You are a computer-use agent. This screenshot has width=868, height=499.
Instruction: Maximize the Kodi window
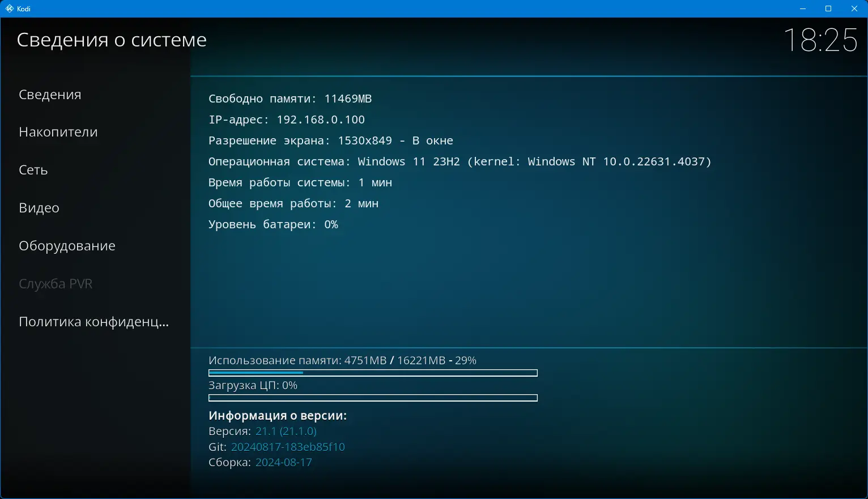(828, 8)
